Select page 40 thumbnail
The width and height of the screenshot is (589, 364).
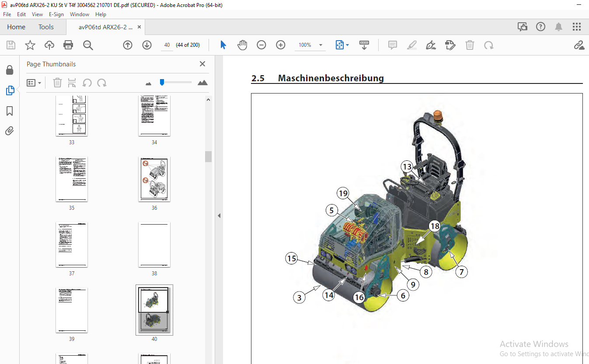[154, 310]
